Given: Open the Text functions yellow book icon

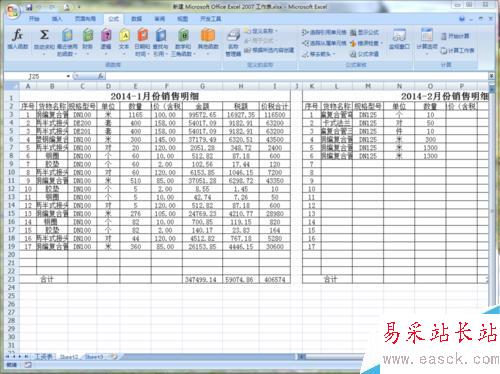Looking at the screenshot, I should coord(124,35).
